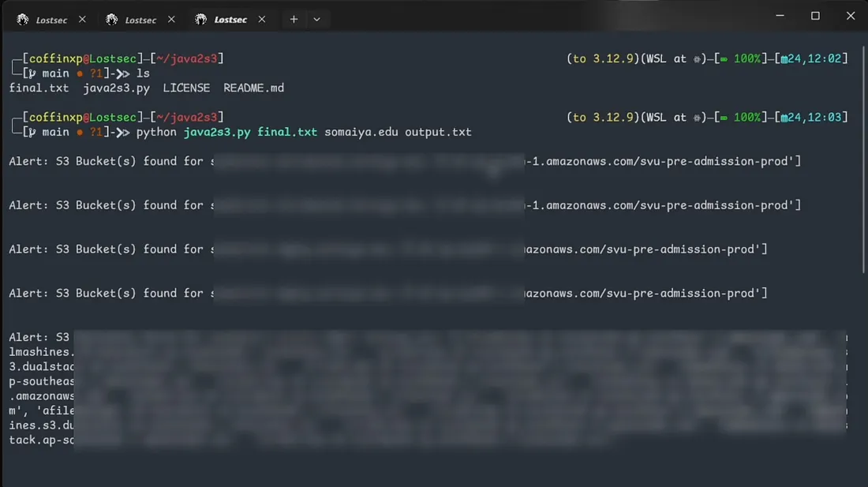Click the battery icon in first prompt line
868x487 pixels.
point(724,59)
